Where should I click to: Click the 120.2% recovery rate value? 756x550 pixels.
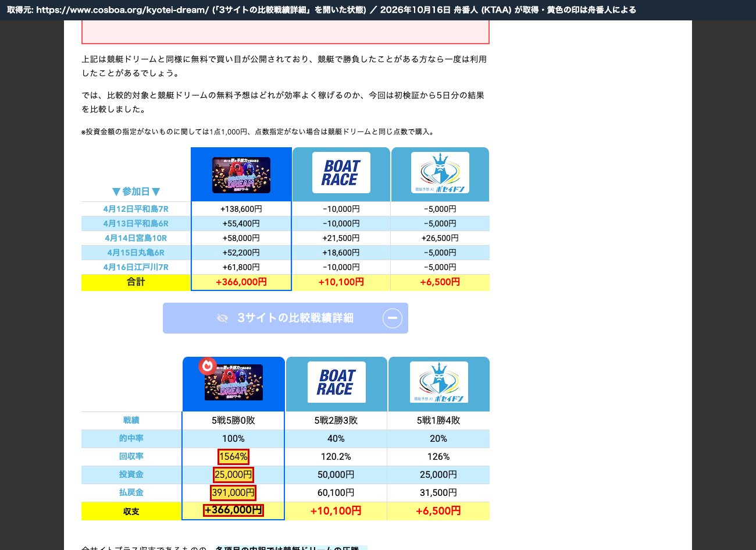336,456
